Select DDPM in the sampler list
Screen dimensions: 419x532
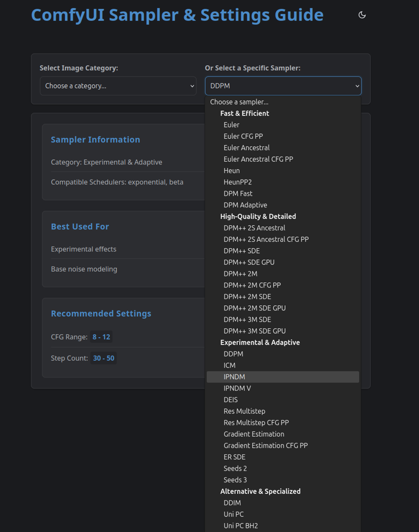coord(283,354)
